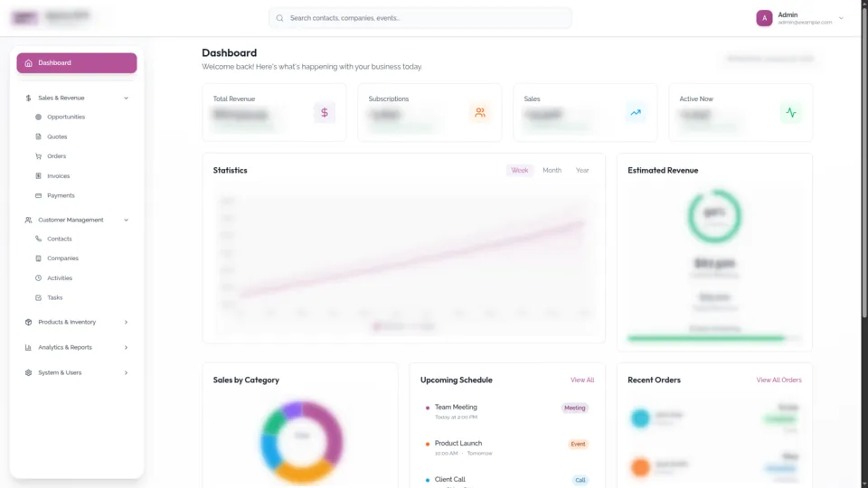
Task: Click the Products & Inventory box icon
Action: [28, 322]
